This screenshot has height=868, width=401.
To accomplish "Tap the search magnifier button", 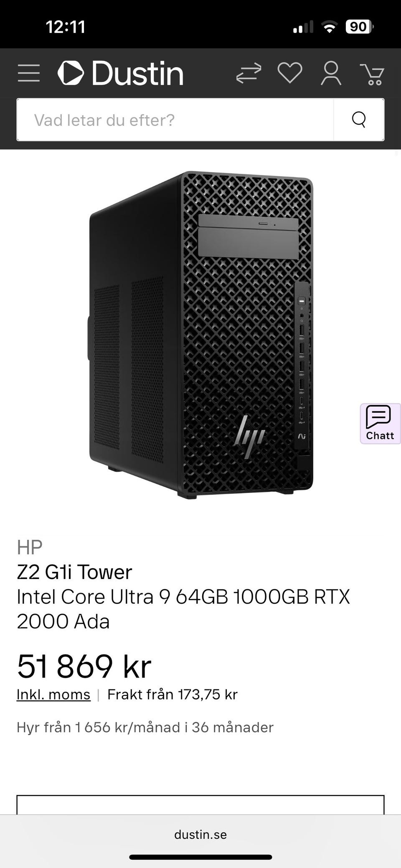I will (x=359, y=119).
